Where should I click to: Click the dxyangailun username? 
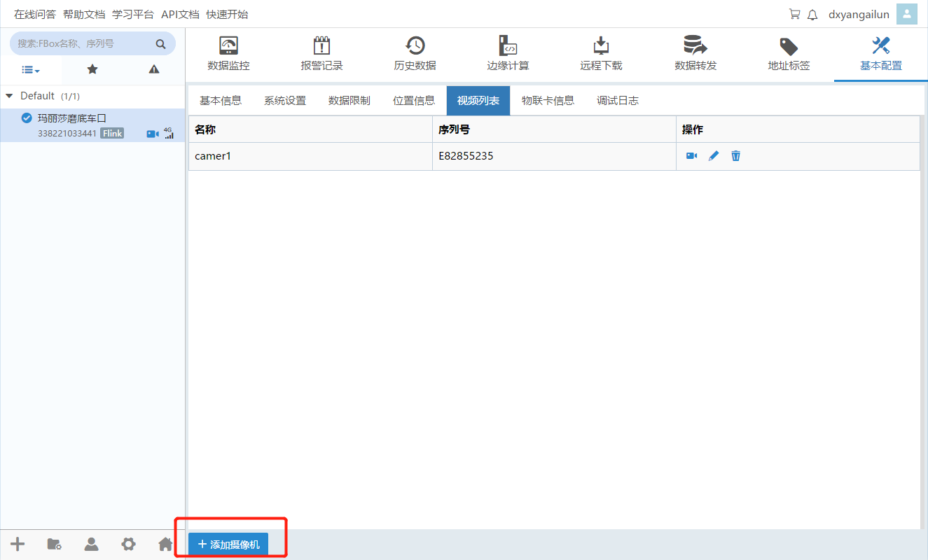click(x=859, y=14)
